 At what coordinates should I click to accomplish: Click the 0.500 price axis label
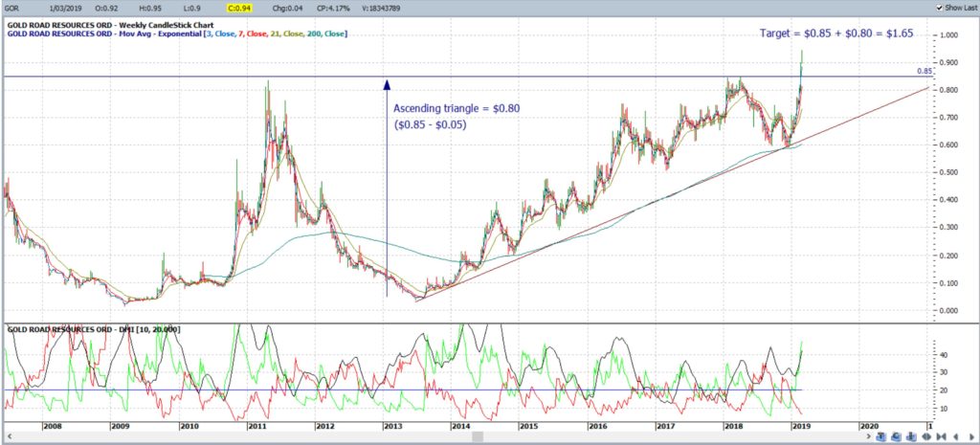coord(947,172)
